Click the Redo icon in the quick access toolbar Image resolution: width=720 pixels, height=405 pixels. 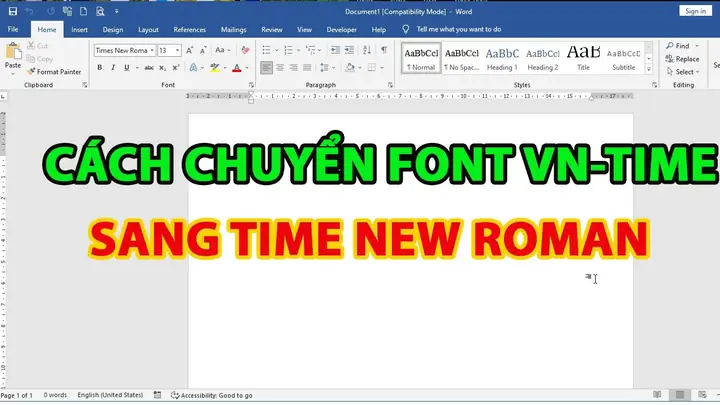pos(51,11)
